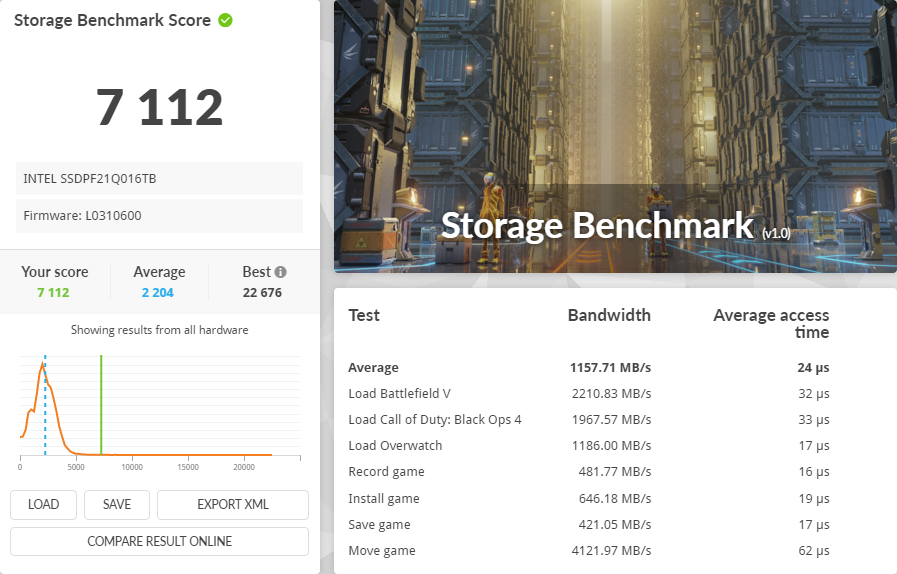Click average bandwidth 1157.71 MB/s

(610, 367)
